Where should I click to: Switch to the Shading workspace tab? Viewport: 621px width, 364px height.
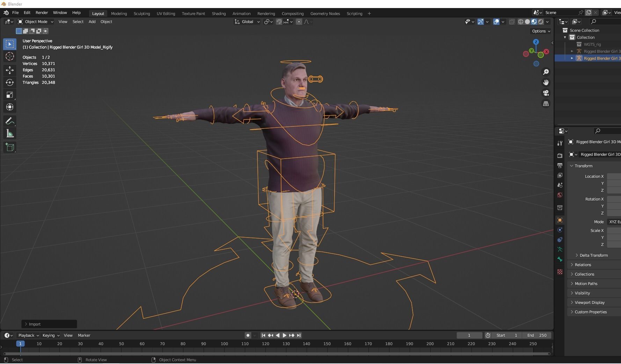pyautogui.click(x=219, y=14)
